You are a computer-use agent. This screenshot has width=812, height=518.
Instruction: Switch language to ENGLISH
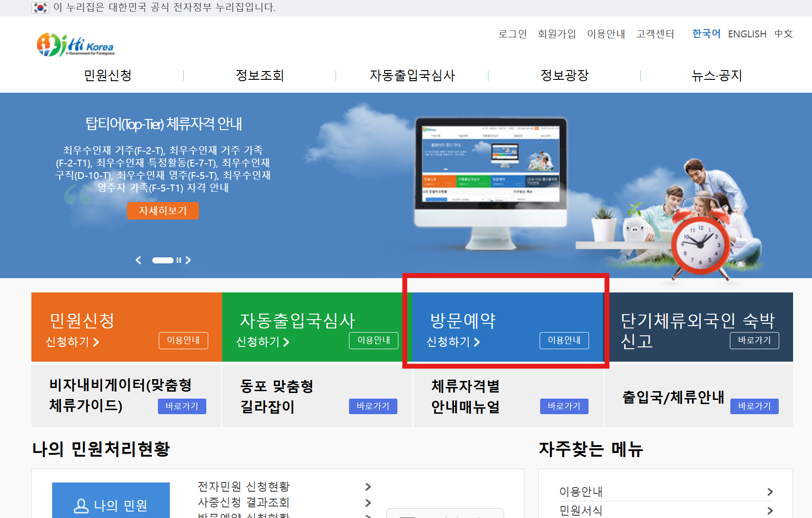click(747, 34)
